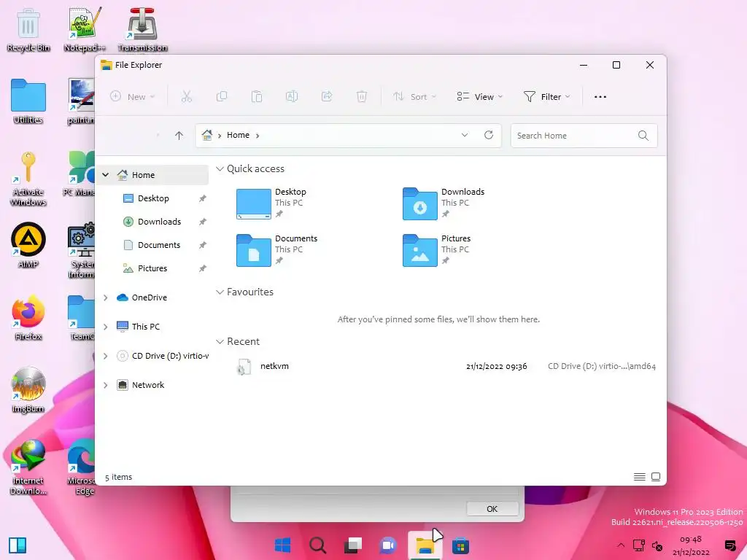This screenshot has height=560, width=747.
Task: Show hidden system tray icons
Action: coord(621,545)
